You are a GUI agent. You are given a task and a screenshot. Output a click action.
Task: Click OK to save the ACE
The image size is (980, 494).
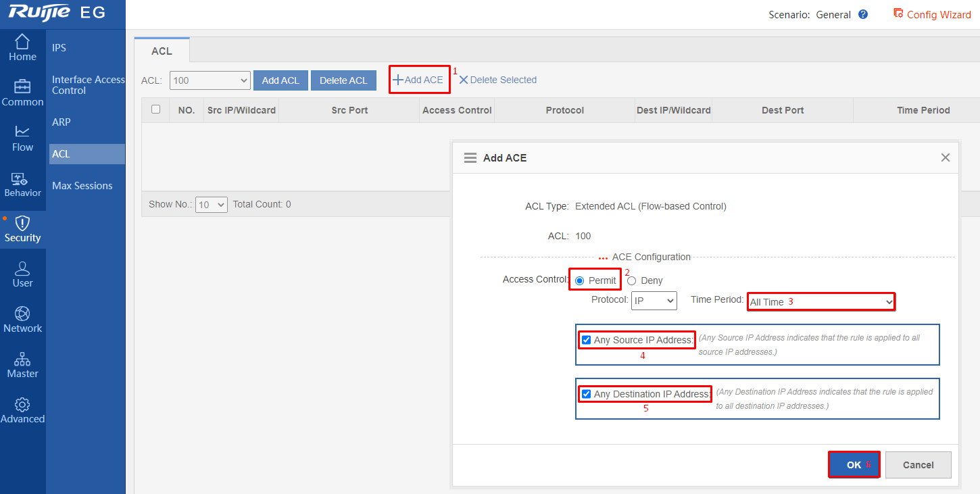[854, 465]
